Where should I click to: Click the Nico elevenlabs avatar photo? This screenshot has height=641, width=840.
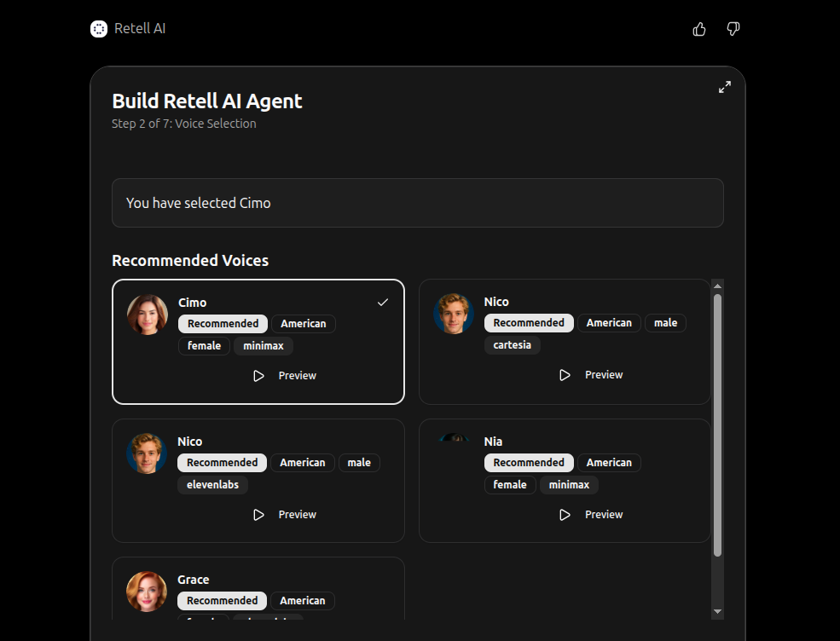147,453
